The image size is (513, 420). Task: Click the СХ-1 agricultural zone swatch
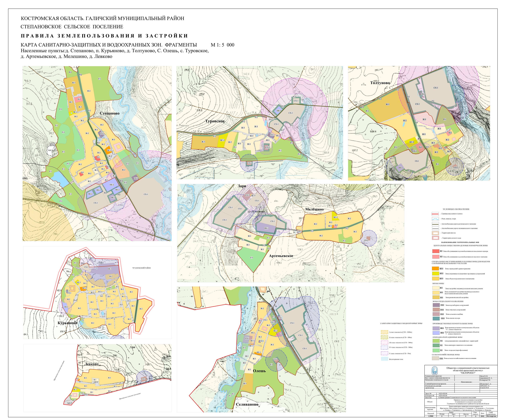coord(435,358)
